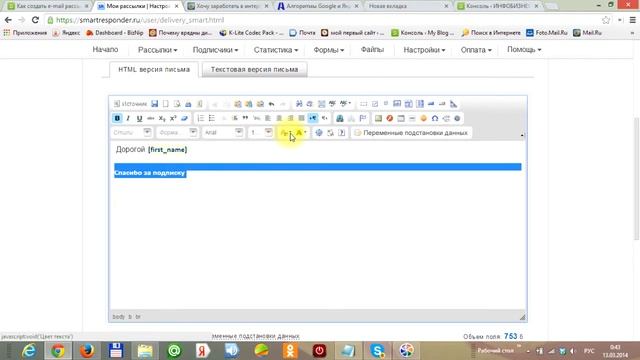The width and height of the screenshot is (640, 360).
Task: Click the Maximize editor icon
Action: pyautogui.click(x=319, y=133)
